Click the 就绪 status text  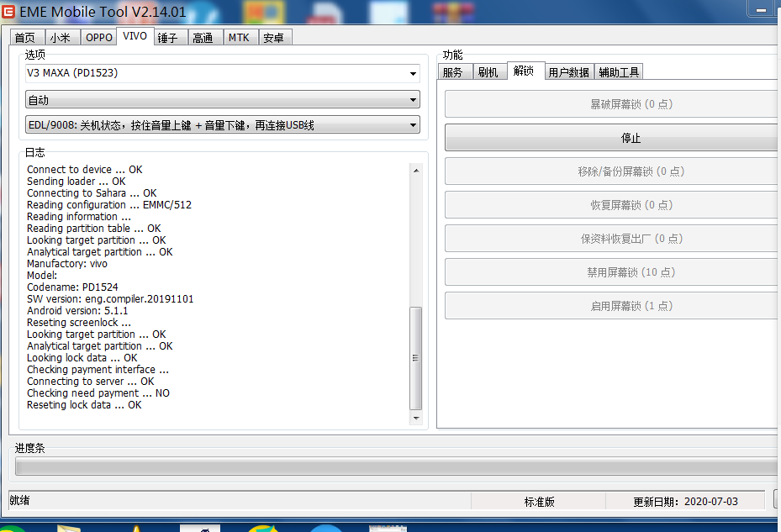[x=20, y=500]
